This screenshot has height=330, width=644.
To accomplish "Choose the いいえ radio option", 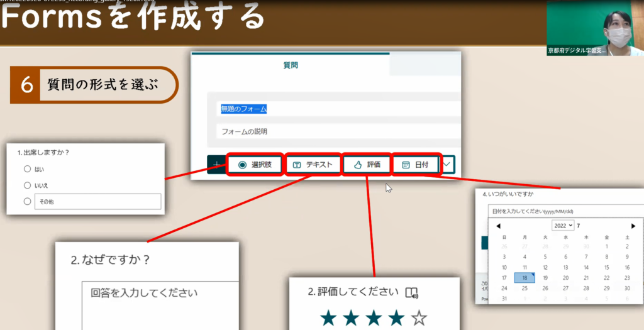I will pos(27,185).
